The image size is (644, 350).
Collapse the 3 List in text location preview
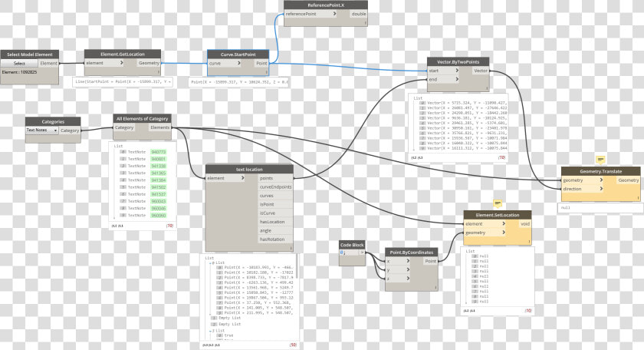click(210, 330)
